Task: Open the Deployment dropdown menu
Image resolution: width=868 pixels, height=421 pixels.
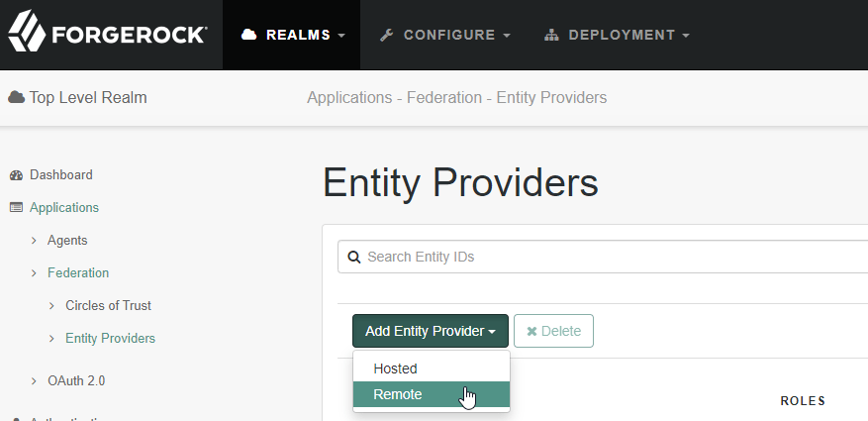Action: click(618, 35)
